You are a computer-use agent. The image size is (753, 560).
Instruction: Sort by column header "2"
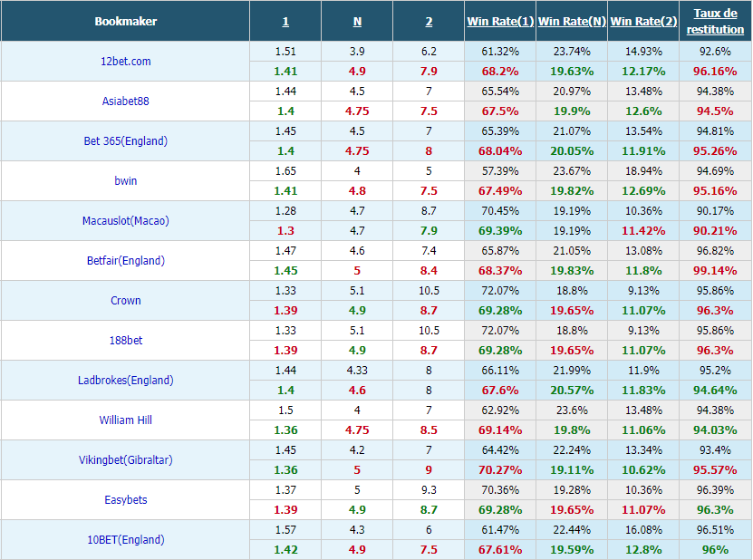point(429,22)
